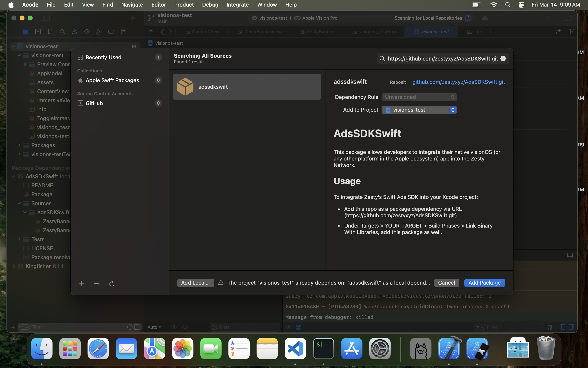The image size is (588, 368).
Task: Click add editor split icon
Action: pos(571,32)
